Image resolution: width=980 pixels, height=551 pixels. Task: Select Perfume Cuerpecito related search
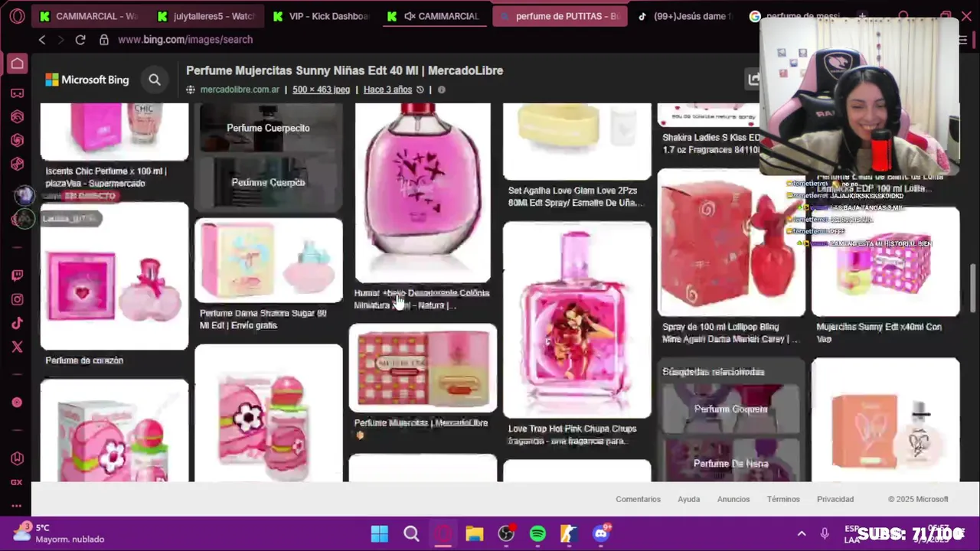[268, 128]
